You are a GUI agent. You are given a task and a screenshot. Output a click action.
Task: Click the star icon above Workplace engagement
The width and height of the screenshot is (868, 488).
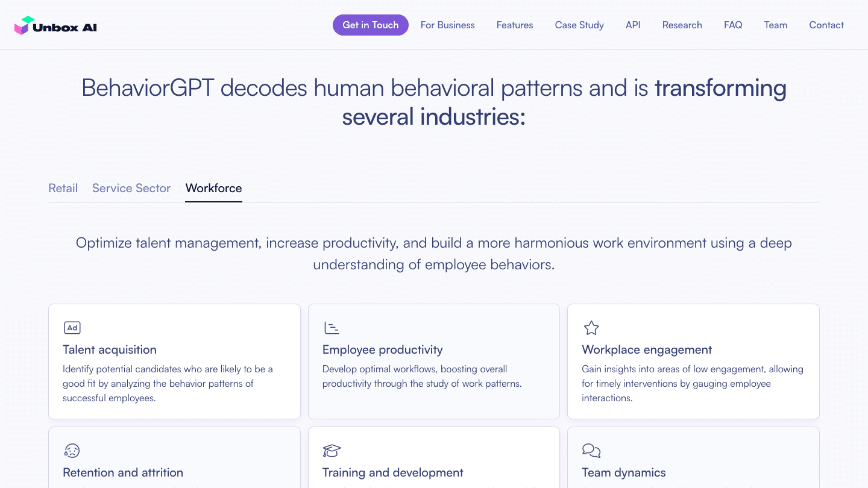(591, 328)
